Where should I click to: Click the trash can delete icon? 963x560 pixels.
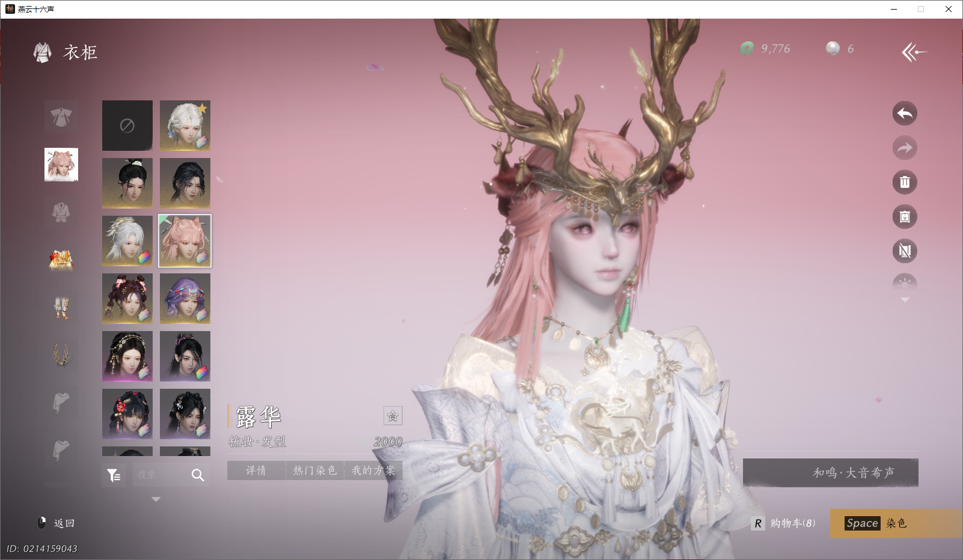pyautogui.click(x=905, y=182)
